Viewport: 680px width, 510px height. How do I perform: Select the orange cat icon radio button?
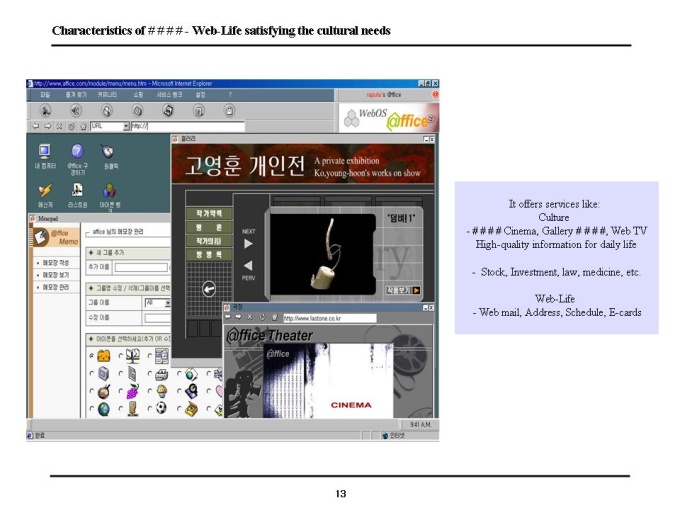pyautogui.click(x=92, y=356)
